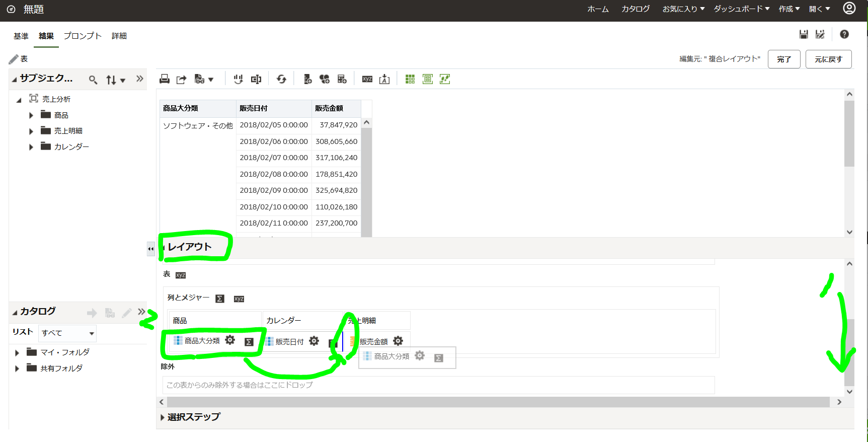
Task: Expand subject area pane toolbar chevrons
Action: click(139, 79)
